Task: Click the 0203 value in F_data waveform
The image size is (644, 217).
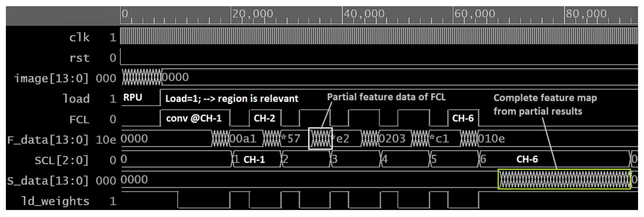Action: 392,139
